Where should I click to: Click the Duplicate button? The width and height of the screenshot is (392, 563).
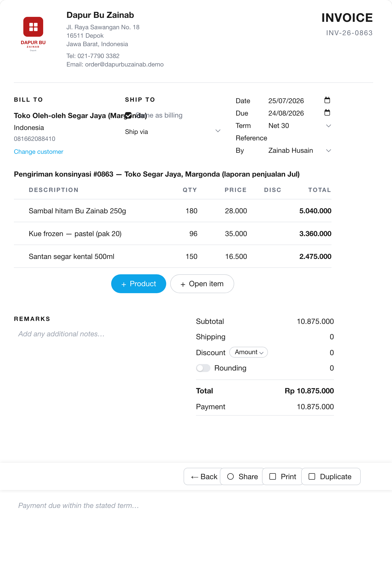331,476
